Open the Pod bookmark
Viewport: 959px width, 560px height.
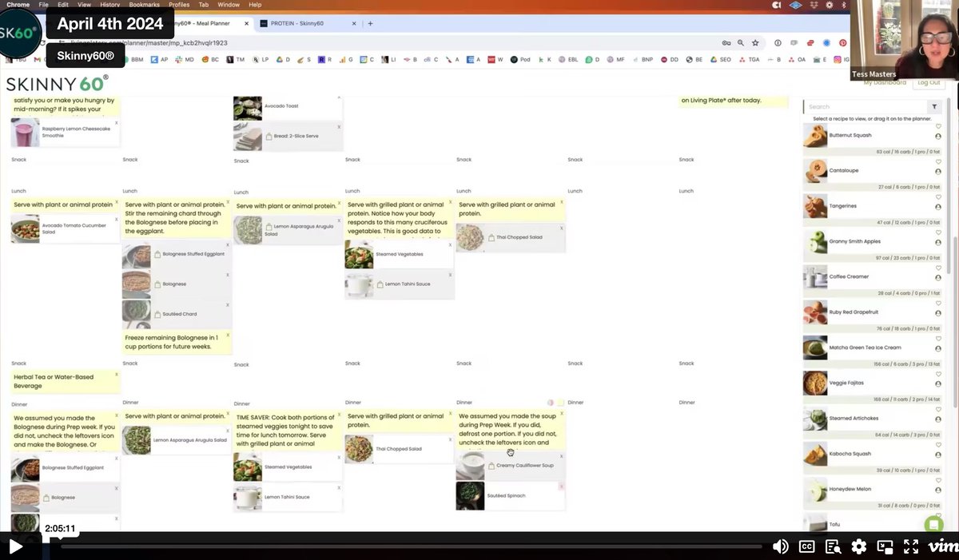point(520,59)
